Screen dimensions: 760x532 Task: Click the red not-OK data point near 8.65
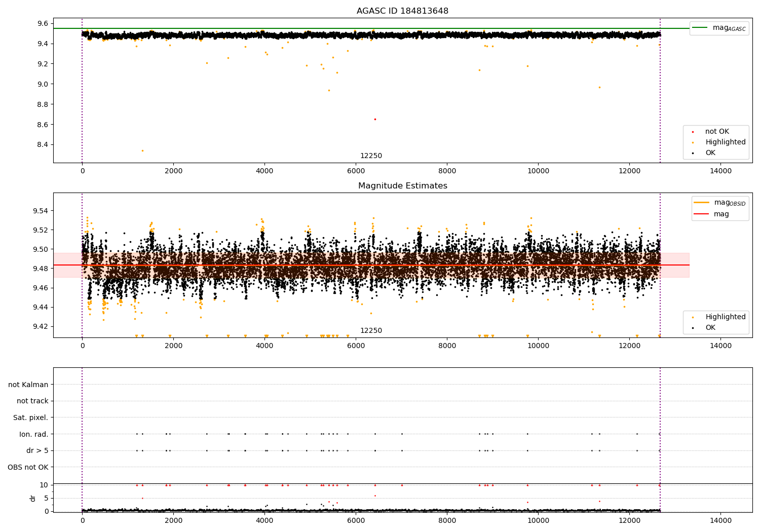tap(375, 119)
